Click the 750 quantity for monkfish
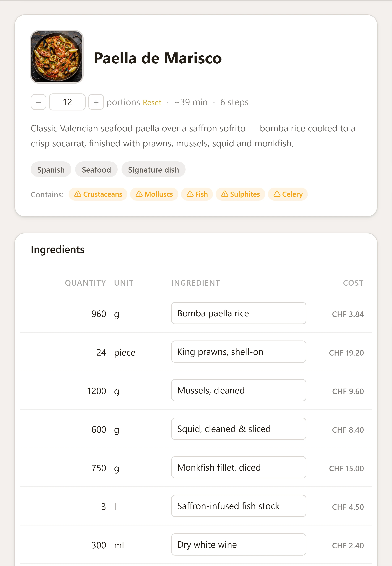This screenshot has height=566, width=392. point(99,468)
